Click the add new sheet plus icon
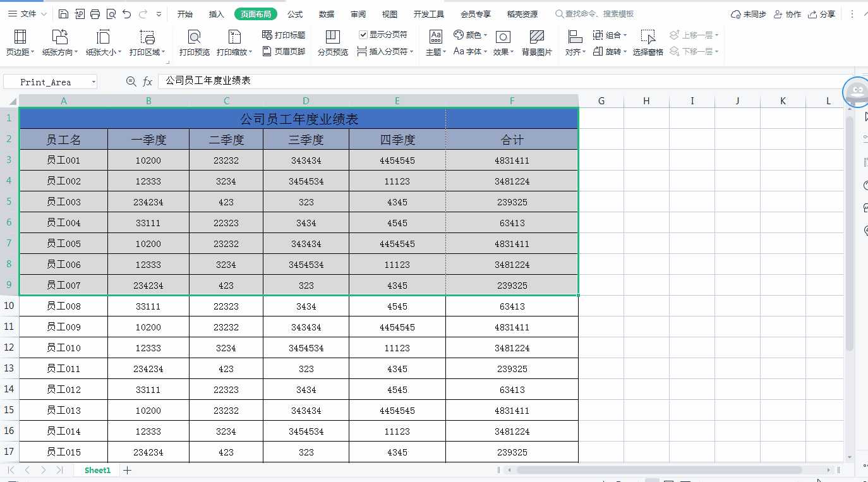 coord(127,470)
